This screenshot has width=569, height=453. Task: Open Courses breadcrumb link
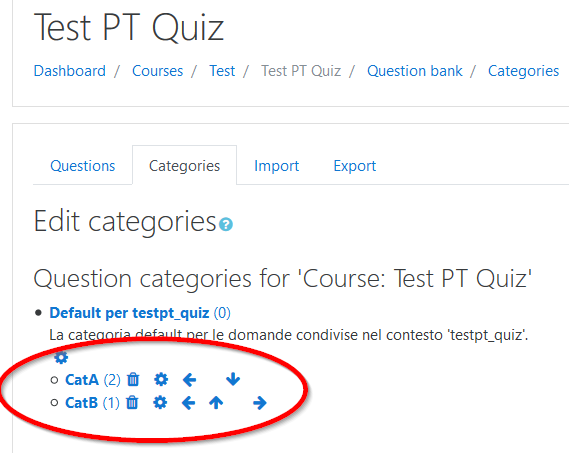click(157, 71)
